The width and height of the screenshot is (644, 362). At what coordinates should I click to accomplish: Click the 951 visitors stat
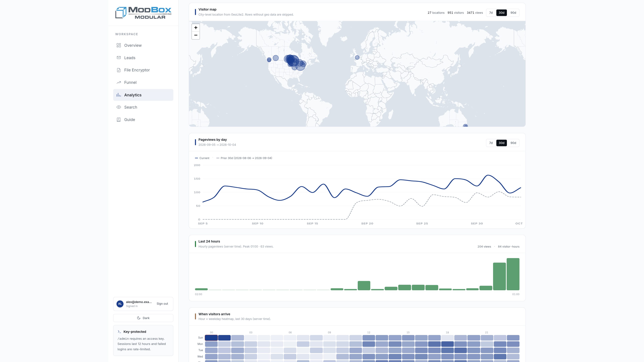click(455, 13)
